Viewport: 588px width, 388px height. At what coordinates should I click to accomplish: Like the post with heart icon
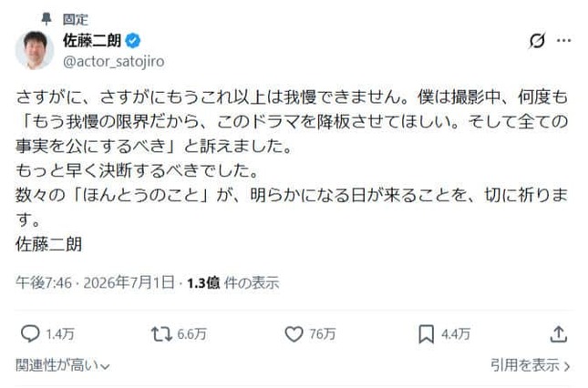click(294, 333)
